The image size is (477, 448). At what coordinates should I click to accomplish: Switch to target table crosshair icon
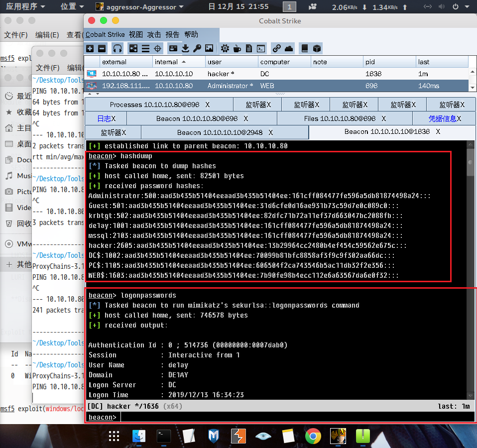[x=157, y=48]
